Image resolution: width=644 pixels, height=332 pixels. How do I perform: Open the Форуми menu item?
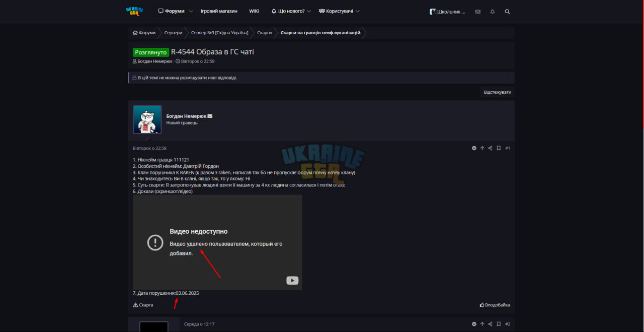[171, 11]
